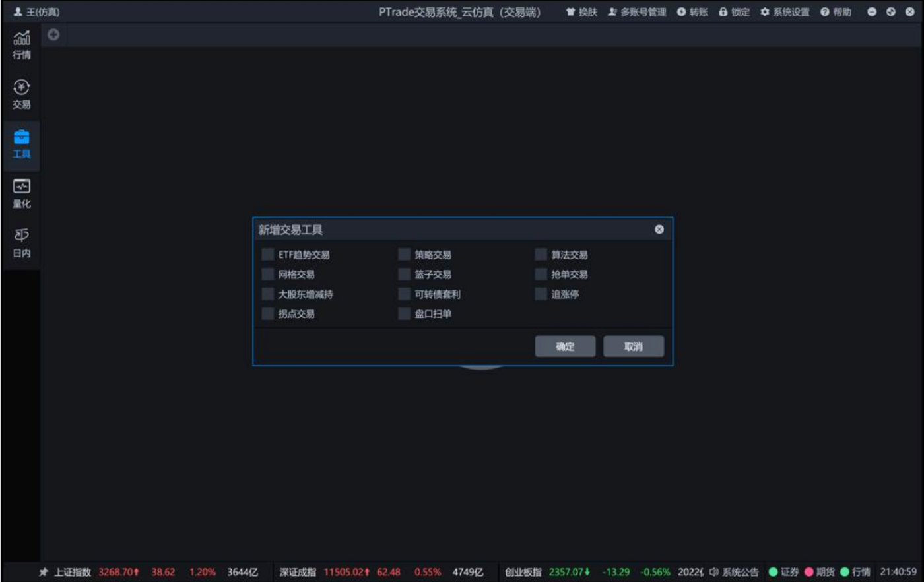Check the 算法交易 checkbox

[541, 255]
